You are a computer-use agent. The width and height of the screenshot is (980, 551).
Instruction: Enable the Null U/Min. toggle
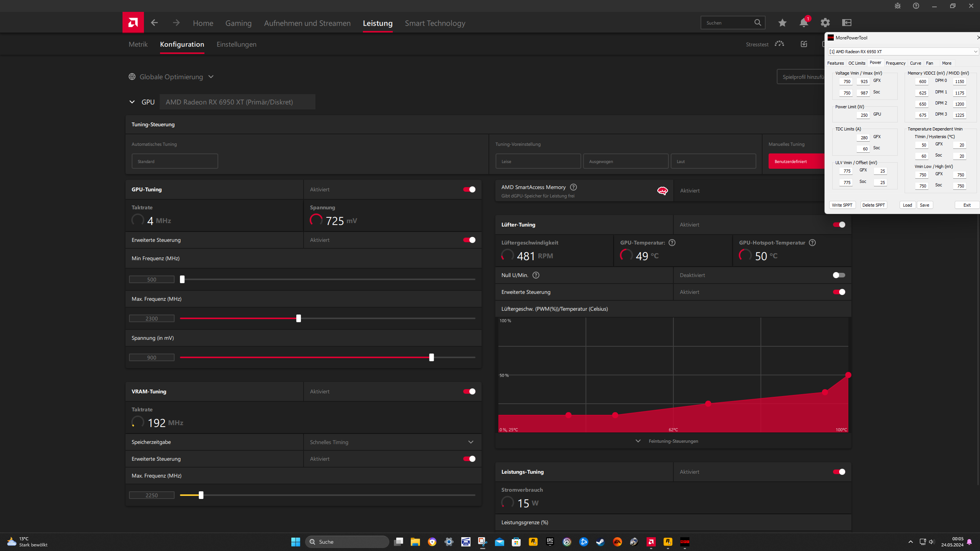coord(839,275)
